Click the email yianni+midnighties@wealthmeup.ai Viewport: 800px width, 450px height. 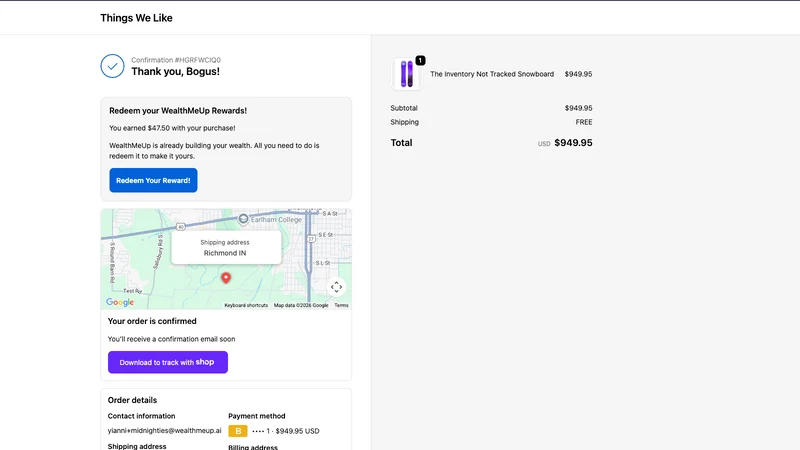[x=164, y=431]
